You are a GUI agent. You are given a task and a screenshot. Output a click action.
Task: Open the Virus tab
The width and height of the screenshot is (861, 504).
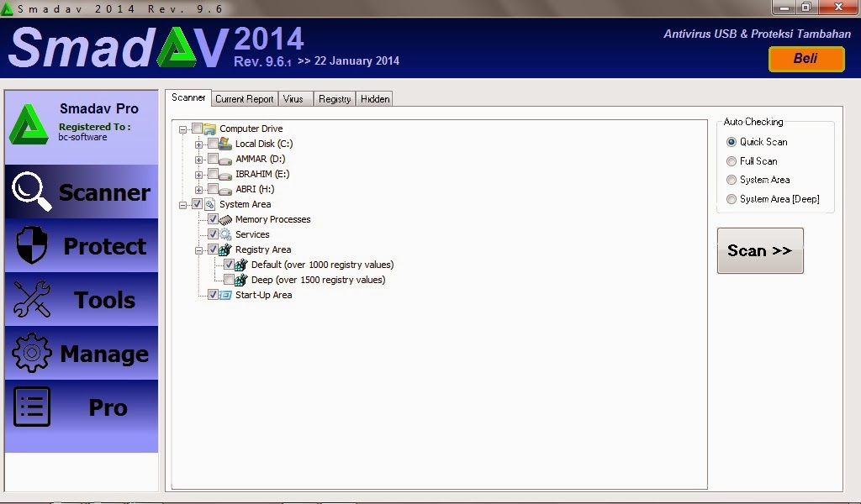tap(294, 98)
